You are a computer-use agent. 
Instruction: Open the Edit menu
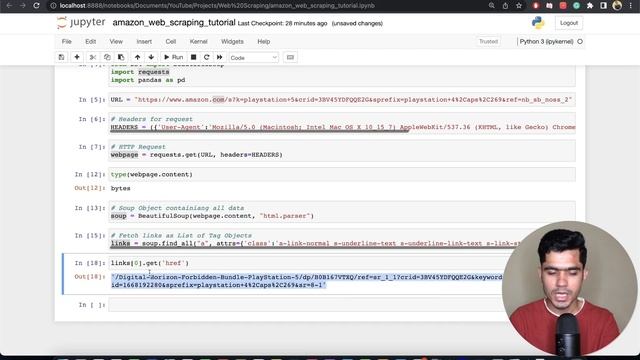91,42
